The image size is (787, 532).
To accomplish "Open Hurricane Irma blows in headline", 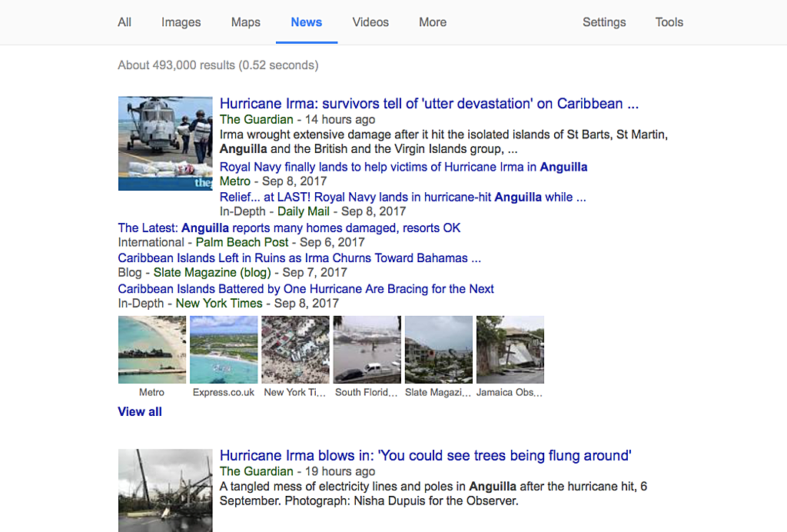I will (x=426, y=455).
